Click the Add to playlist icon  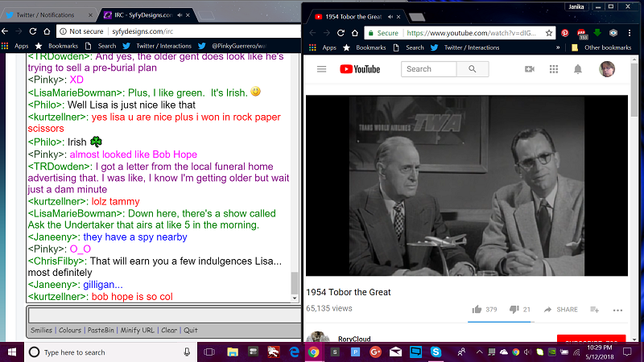[594, 310]
